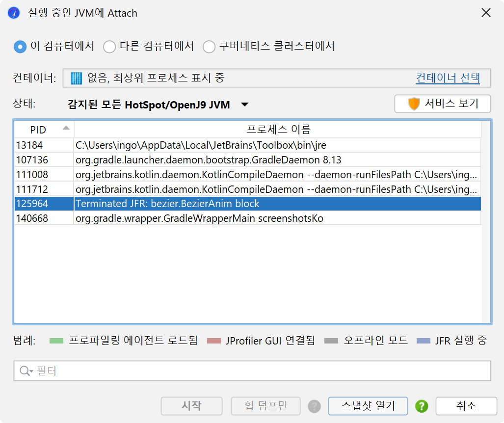Click the JProfiler title bar icon
The height and width of the screenshot is (423, 504).
(x=14, y=13)
